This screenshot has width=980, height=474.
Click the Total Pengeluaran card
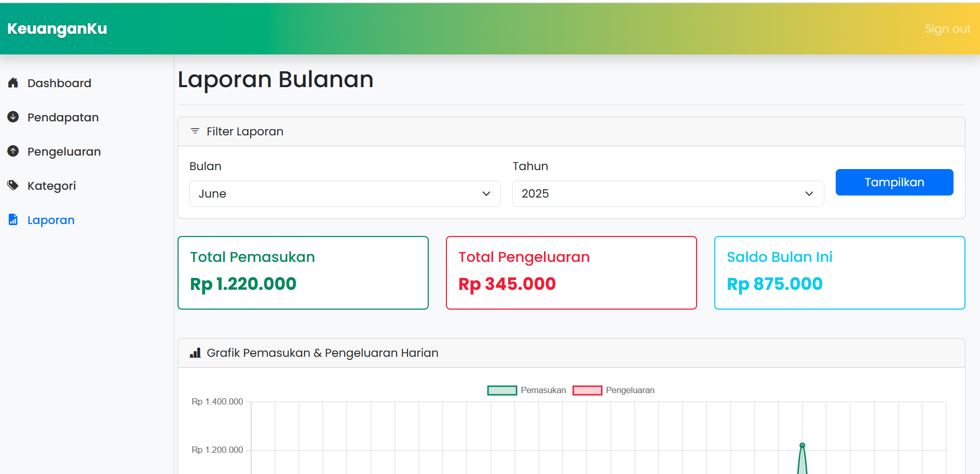pyautogui.click(x=571, y=273)
